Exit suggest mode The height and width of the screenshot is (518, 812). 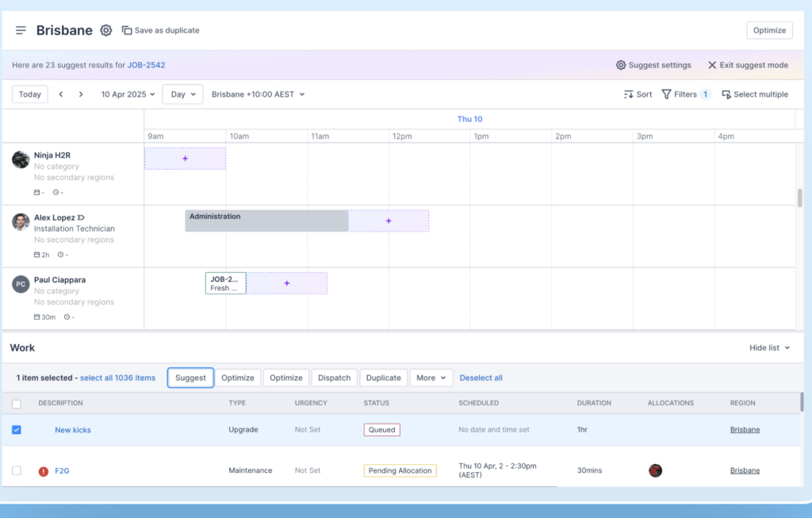pyautogui.click(x=748, y=65)
